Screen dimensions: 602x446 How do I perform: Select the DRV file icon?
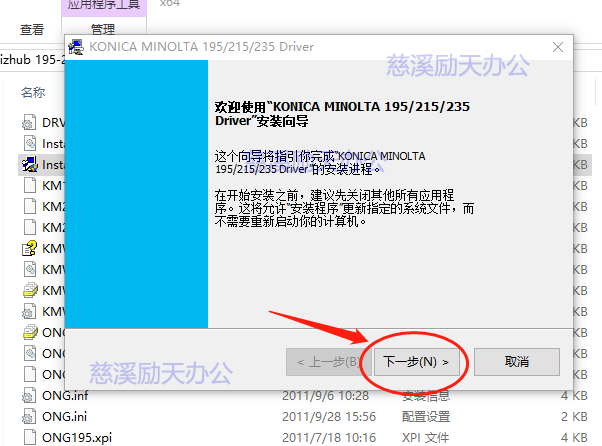pyautogui.click(x=30, y=123)
